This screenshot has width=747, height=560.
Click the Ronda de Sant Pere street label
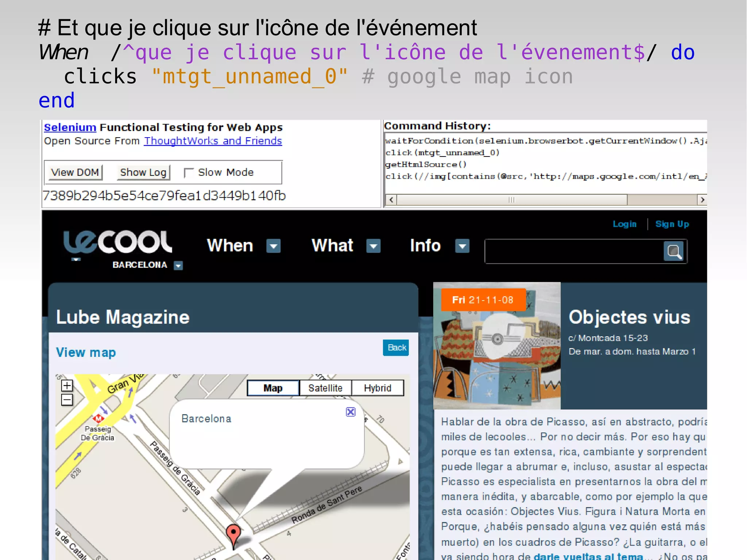point(327,505)
